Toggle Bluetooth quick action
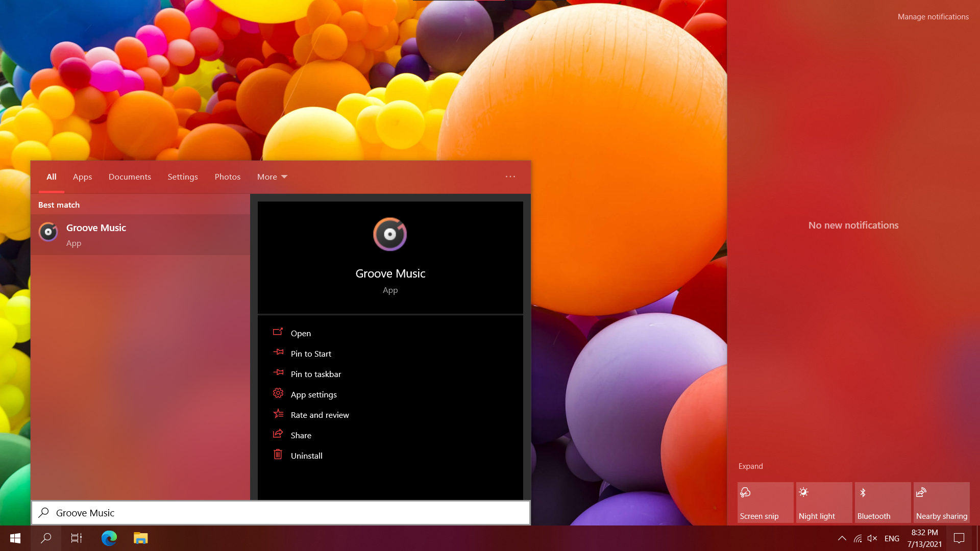Image resolution: width=980 pixels, height=551 pixels. click(x=882, y=502)
